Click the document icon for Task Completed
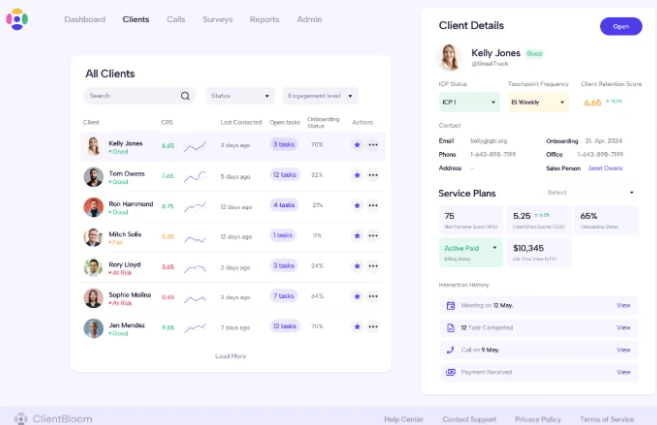The image size is (657, 425). (450, 328)
